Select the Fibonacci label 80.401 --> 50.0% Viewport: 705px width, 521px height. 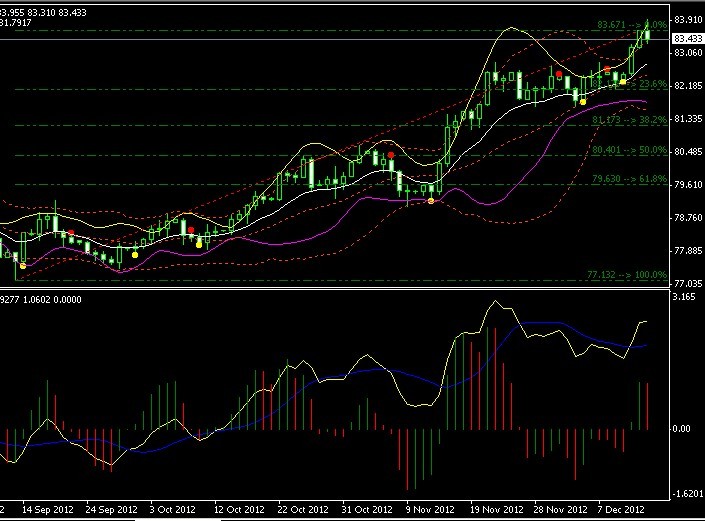tap(629, 150)
